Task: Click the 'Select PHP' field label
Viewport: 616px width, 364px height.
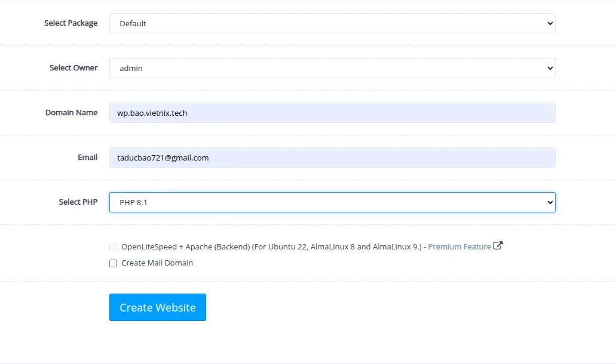Action: [78, 202]
